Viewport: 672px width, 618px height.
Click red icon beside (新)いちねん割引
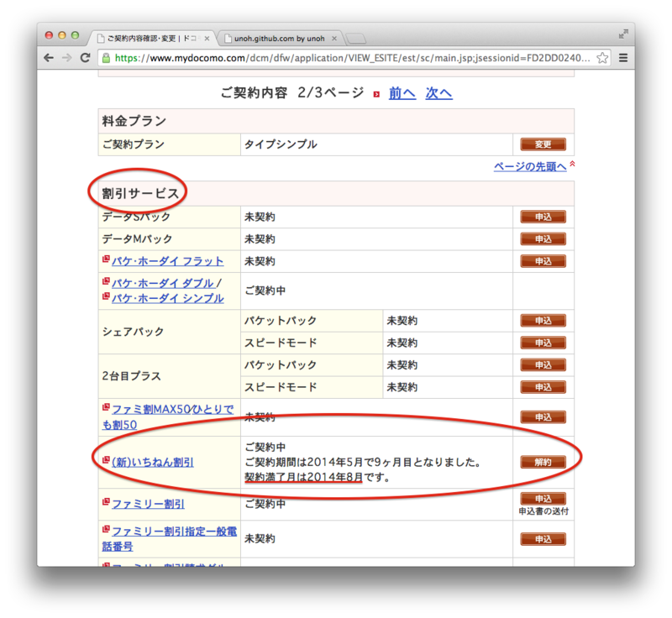[106, 460]
